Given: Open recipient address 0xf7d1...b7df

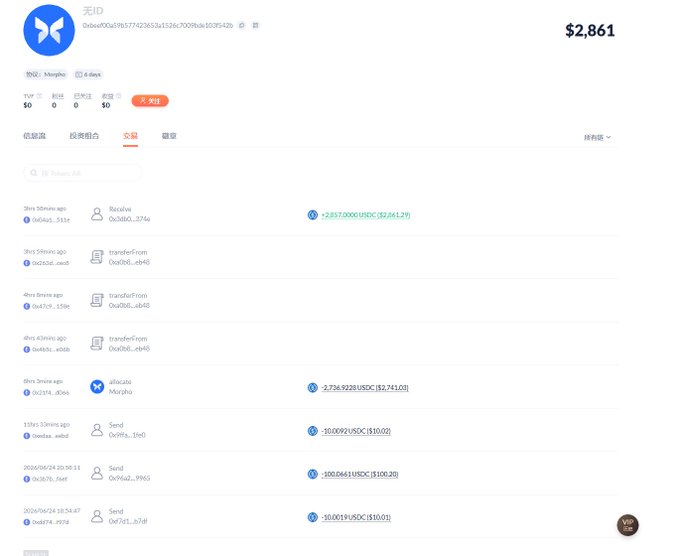Looking at the screenshot, I should [128, 521].
